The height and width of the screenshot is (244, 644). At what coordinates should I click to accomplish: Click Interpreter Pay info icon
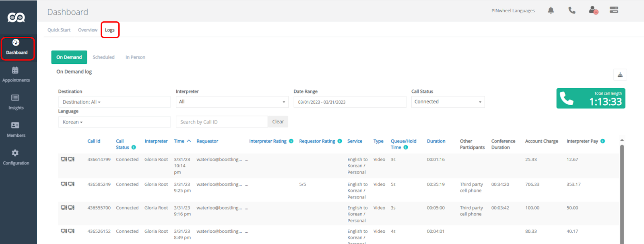603,141
